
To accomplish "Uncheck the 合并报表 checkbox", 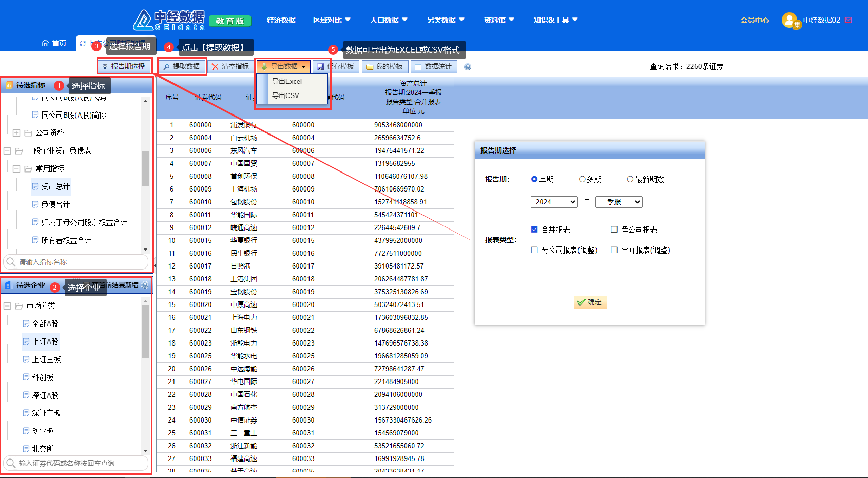I will coord(534,230).
